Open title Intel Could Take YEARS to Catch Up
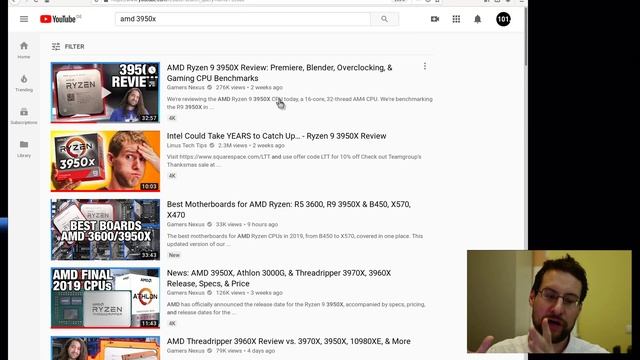 tap(276, 136)
